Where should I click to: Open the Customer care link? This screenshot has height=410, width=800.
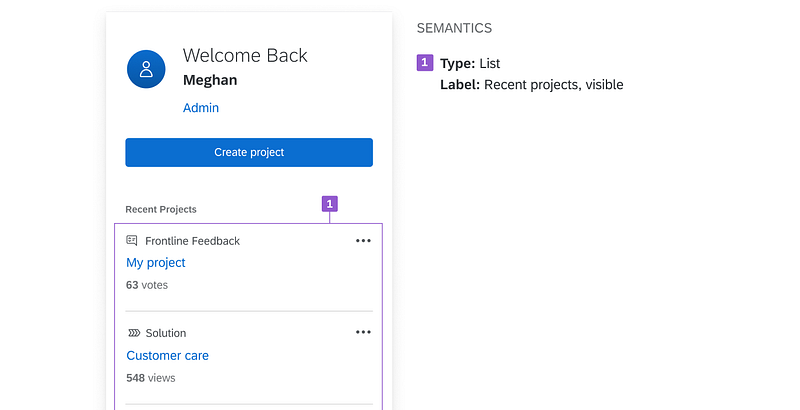[167, 355]
